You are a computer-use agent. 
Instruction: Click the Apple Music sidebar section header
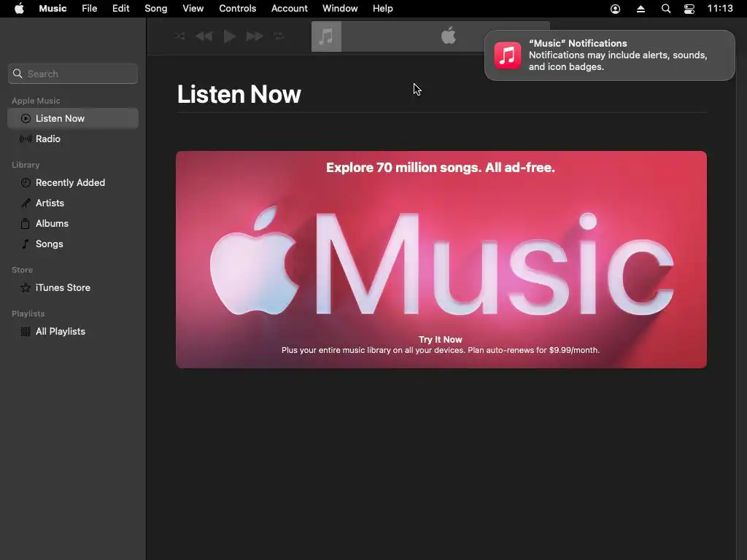point(36,101)
